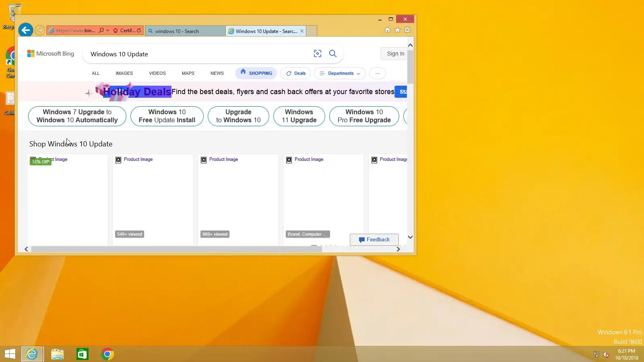The width and height of the screenshot is (644, 362).
Task: Open File Explorer from the taskbar
Action: (x=57, y=354)
